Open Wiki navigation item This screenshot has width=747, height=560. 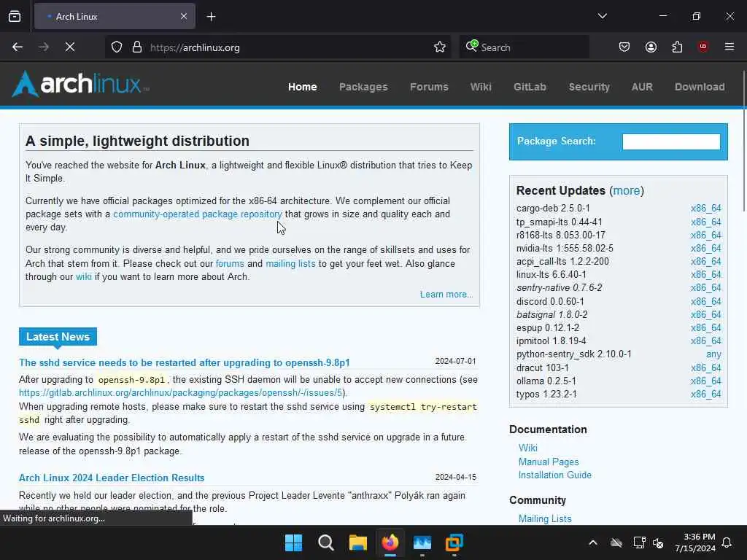pos(481,87)
